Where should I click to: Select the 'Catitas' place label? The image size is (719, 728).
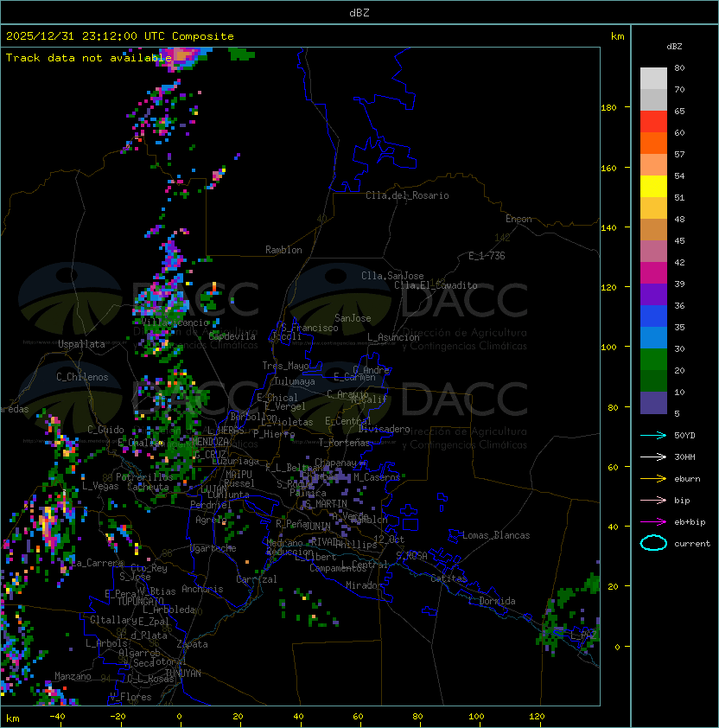(x=449, y=578)
